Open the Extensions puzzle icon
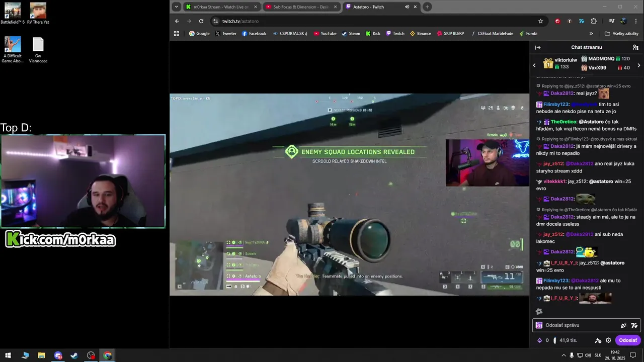644x362 pixels. click(x=594, y=21)
